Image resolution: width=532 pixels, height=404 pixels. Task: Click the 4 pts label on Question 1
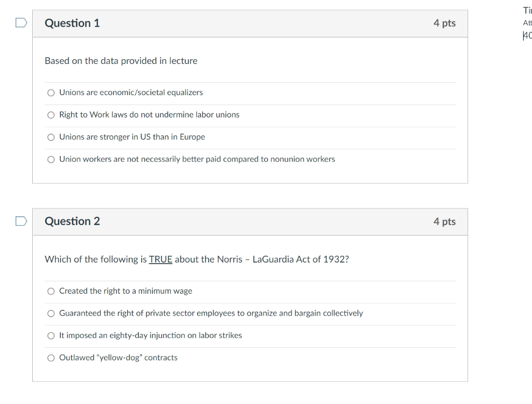click(445, 23)
